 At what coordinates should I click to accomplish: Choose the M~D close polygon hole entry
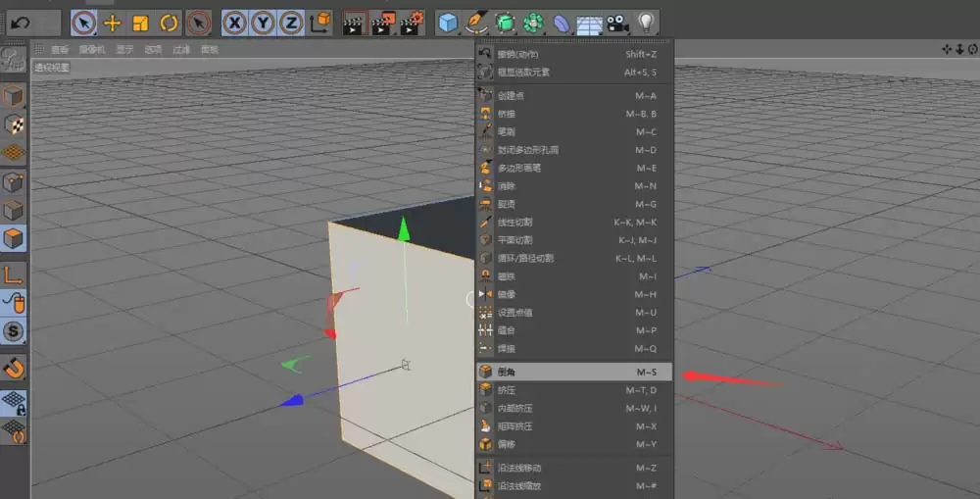pyautogui.click(x=573, y=150)
